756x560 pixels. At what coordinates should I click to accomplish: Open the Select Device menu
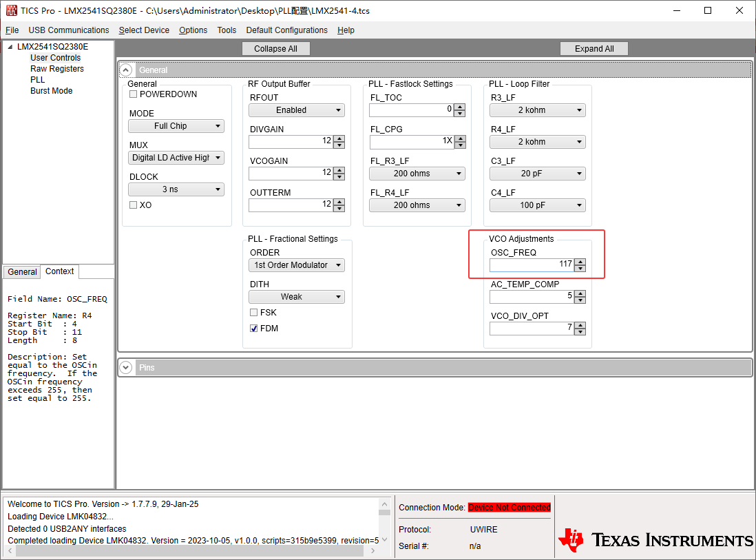[x=144, y=30]
